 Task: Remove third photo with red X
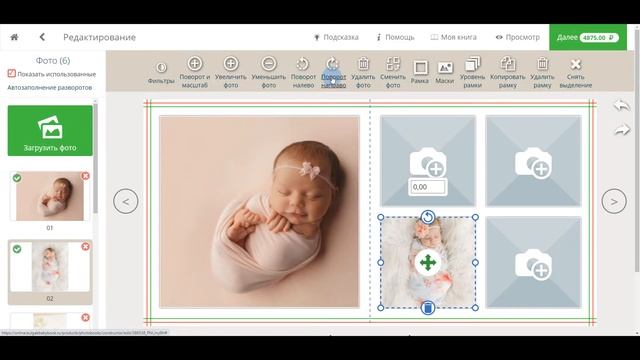85,317
